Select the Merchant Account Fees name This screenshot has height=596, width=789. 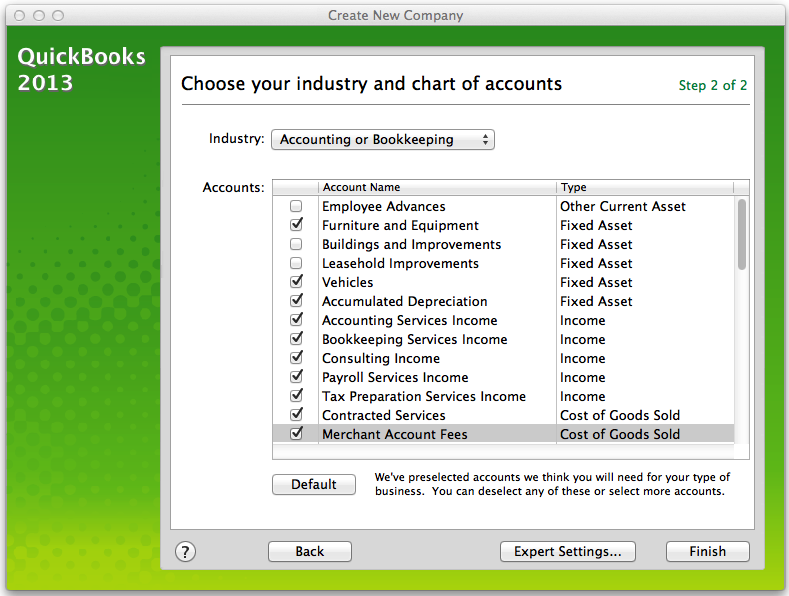(x=394, y=434)
